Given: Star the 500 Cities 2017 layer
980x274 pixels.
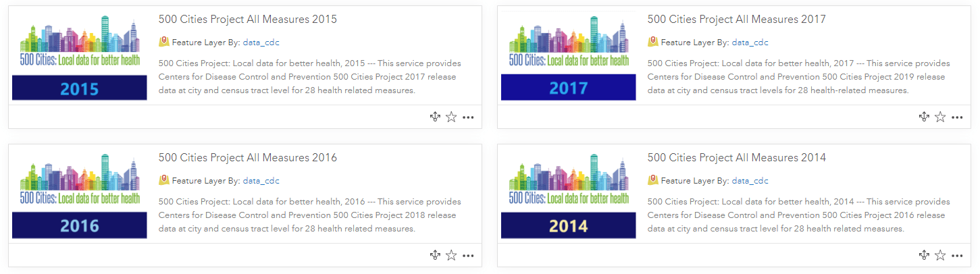Looking at the screenshot, I should click(941, 117).
